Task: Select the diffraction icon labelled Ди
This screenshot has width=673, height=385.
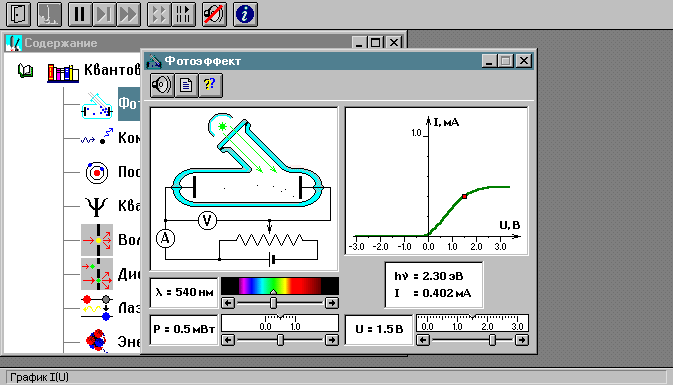Action: click(97, 274)
